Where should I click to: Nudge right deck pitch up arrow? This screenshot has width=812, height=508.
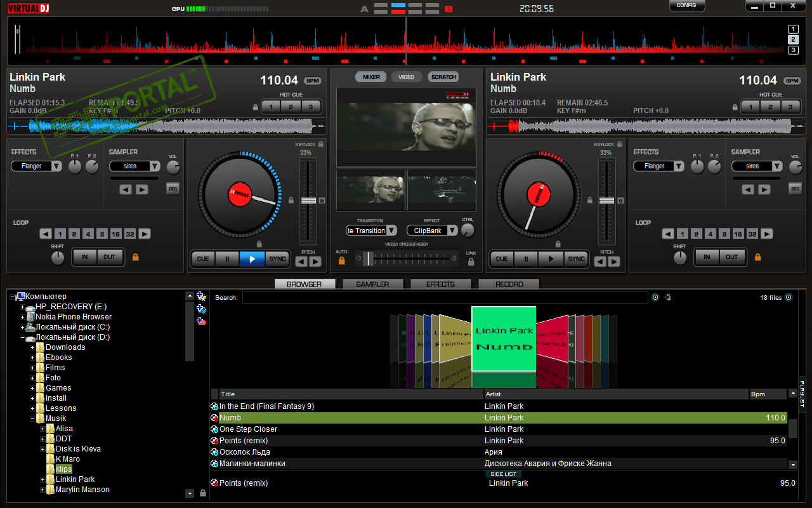click(614, 262)
